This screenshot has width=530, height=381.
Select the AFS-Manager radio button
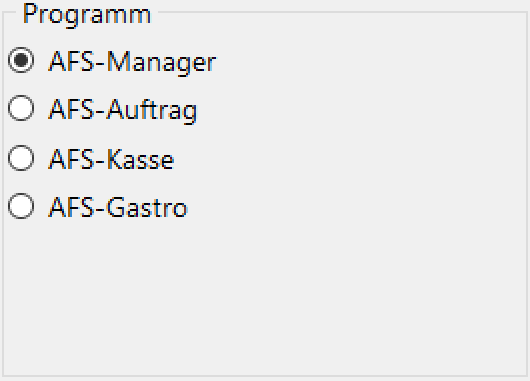21,60
